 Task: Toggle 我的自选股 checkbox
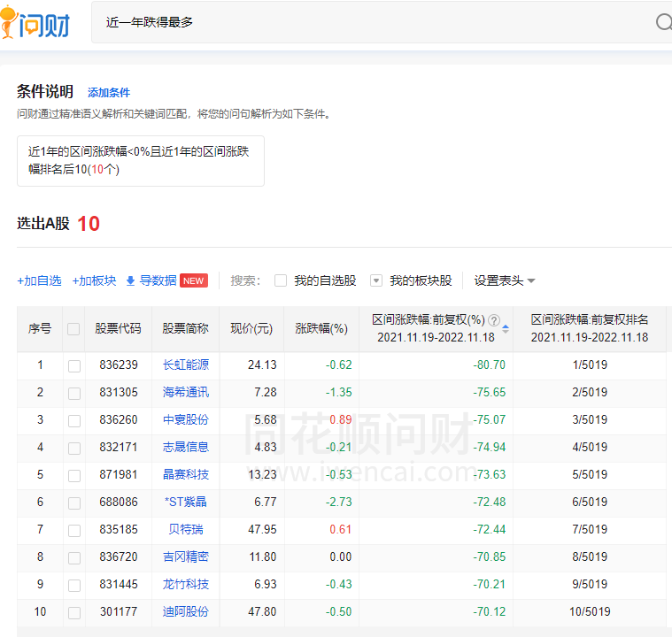281,280
